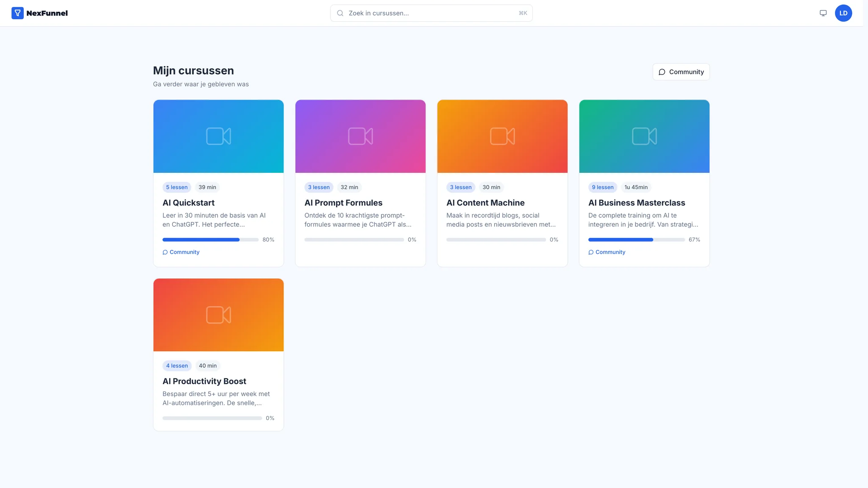Click the AI Business Masterclass 67% progress bar
The image size is (868, 488).
point(637,240)
